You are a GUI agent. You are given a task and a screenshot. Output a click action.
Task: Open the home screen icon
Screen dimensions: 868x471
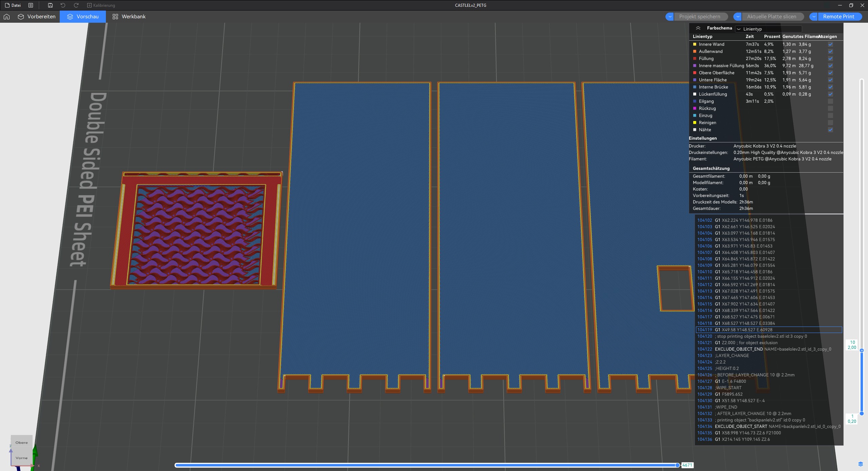tap(6, 17)
